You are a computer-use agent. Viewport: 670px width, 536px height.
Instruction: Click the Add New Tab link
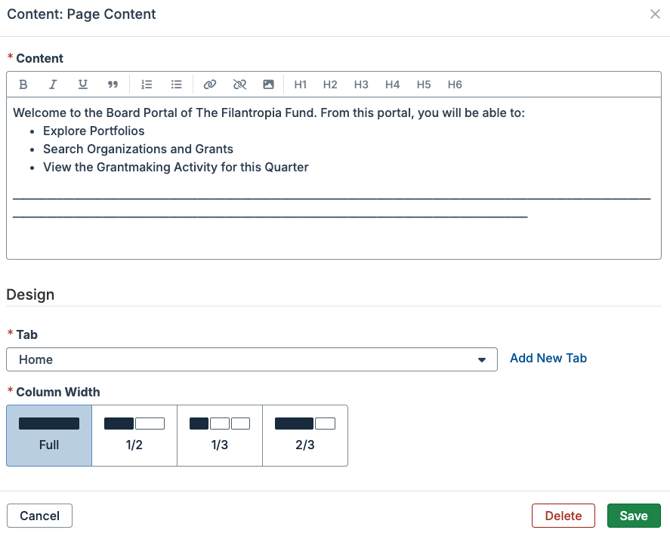[x=548, y=358]
